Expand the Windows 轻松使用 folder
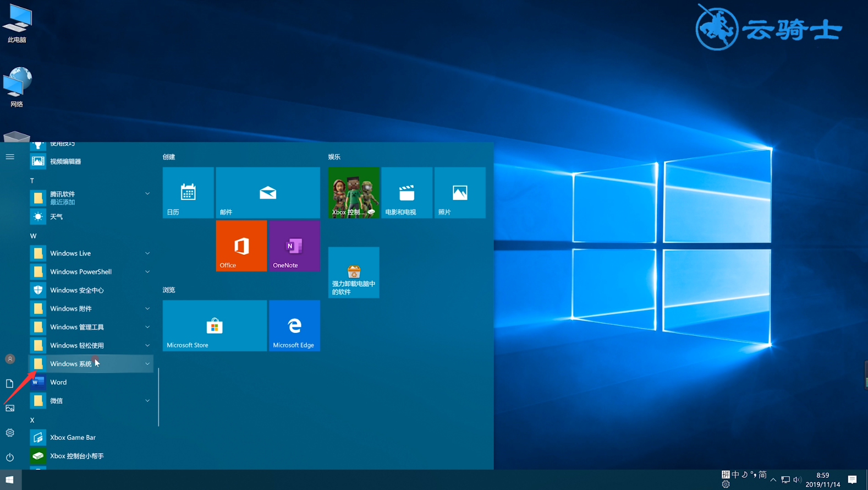The image size is (868, 490). point(91,345)
